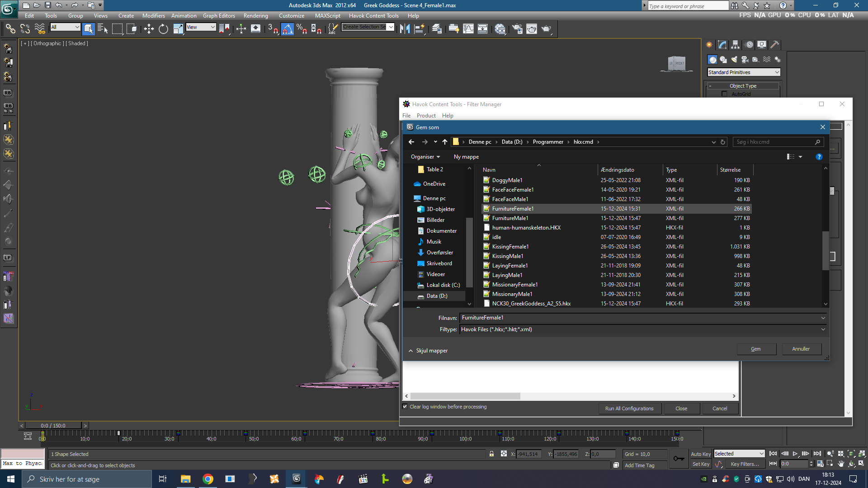Open the MAXScript menu

pos(328,16)
